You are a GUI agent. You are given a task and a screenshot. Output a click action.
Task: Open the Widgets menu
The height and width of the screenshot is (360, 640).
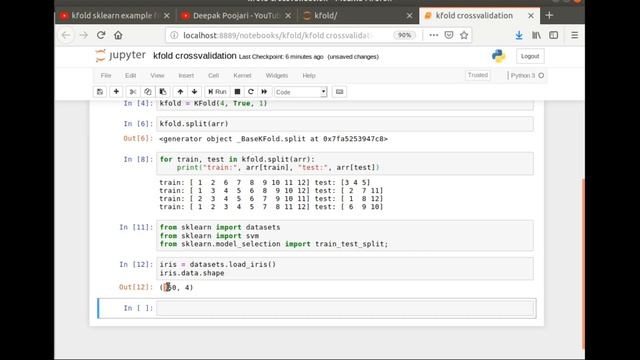(x=277, y=76)
